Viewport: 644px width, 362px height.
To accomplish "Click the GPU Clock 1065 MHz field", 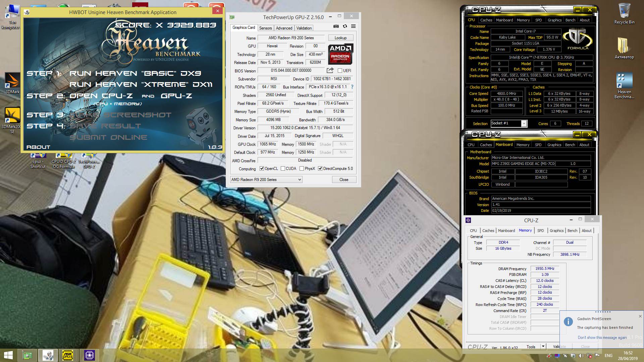I will (268, 144).
